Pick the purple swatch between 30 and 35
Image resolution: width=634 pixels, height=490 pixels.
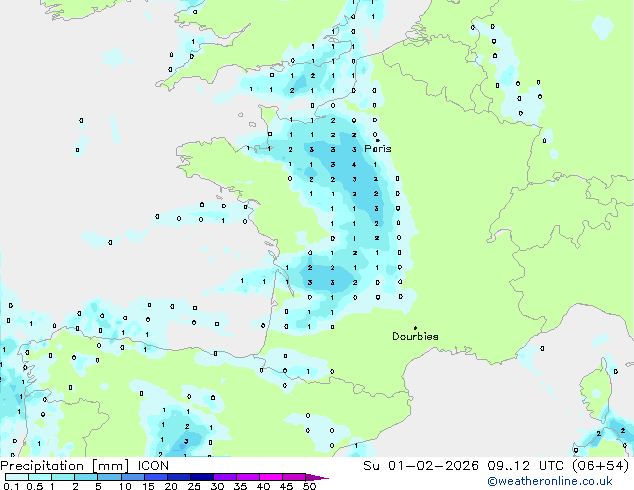click(x=225, y=477)
